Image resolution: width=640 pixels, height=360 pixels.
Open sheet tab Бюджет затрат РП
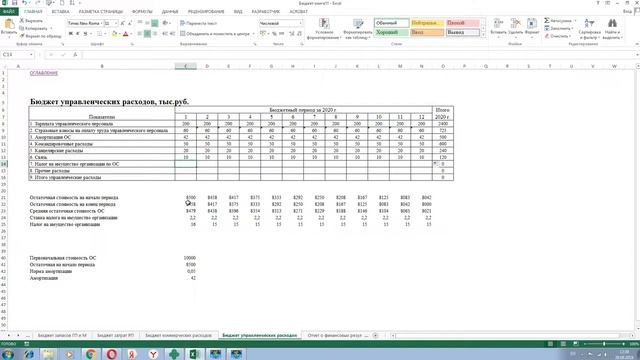(116, 335)
